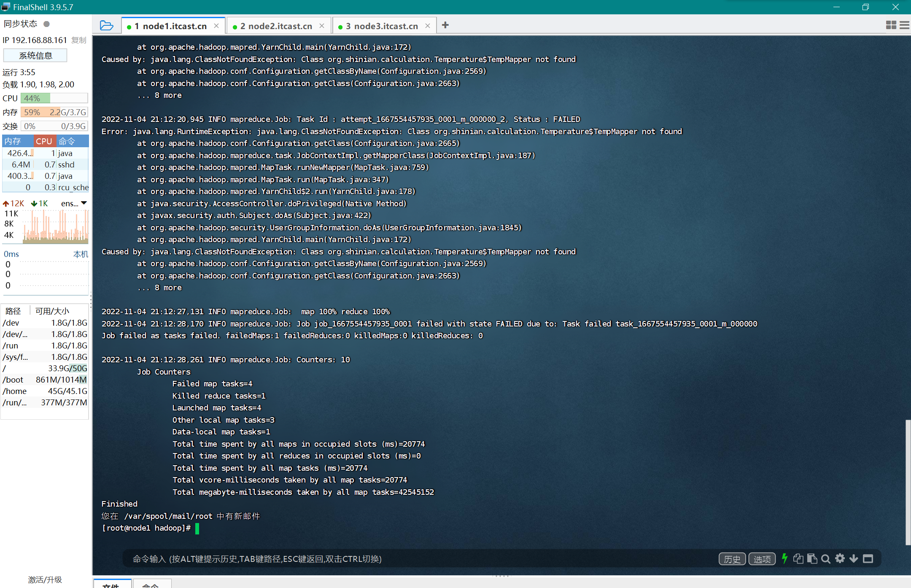Click the green lightning quick-command icon
Image resolution: width=911 pixels, height=588 pixels.
[784, 559]
